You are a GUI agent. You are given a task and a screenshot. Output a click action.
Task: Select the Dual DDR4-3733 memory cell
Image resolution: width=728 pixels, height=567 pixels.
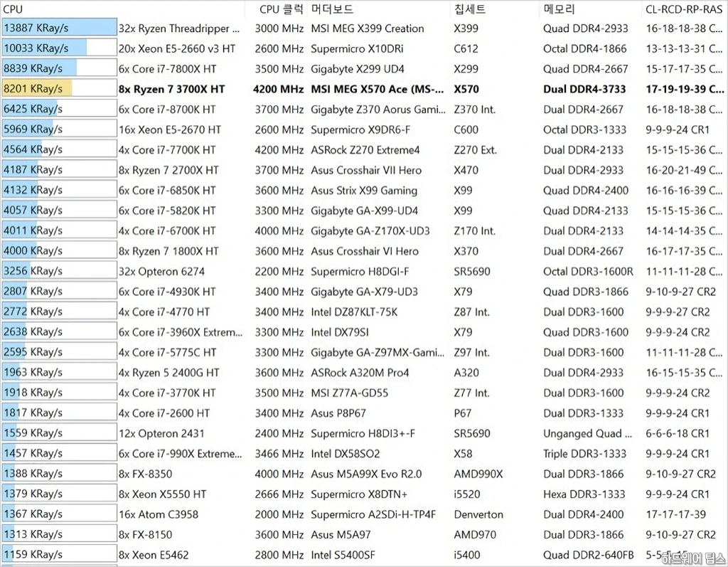(x=584, y=89)
